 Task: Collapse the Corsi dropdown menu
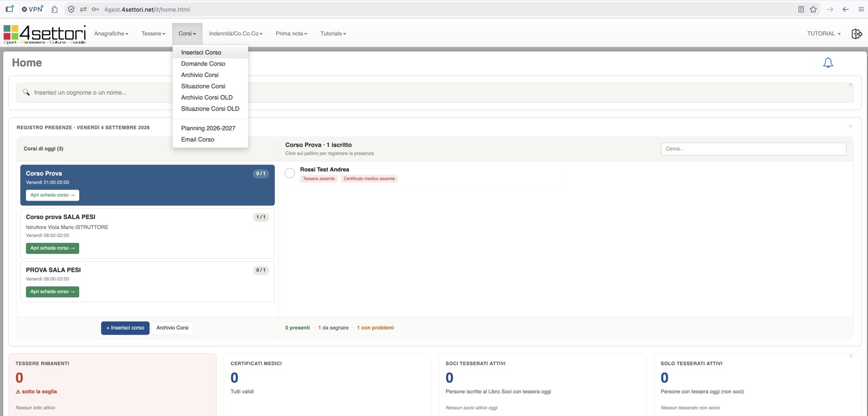coord(187,34)
